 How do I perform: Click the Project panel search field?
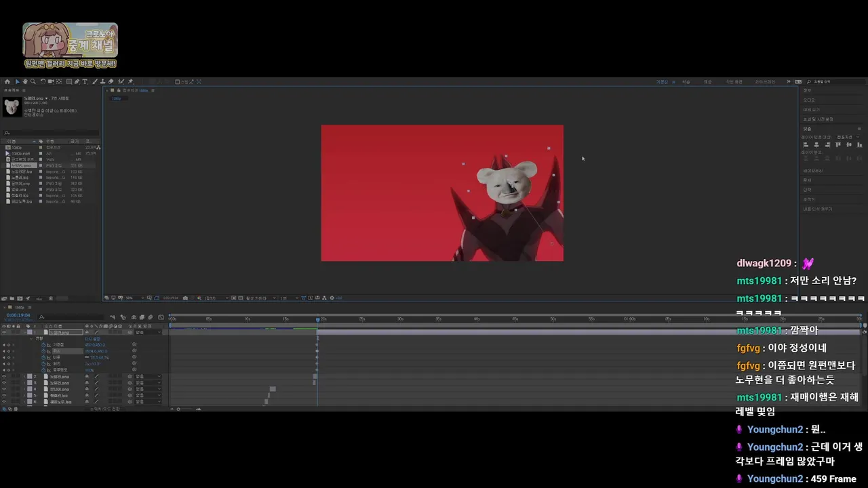coord(52,133)
